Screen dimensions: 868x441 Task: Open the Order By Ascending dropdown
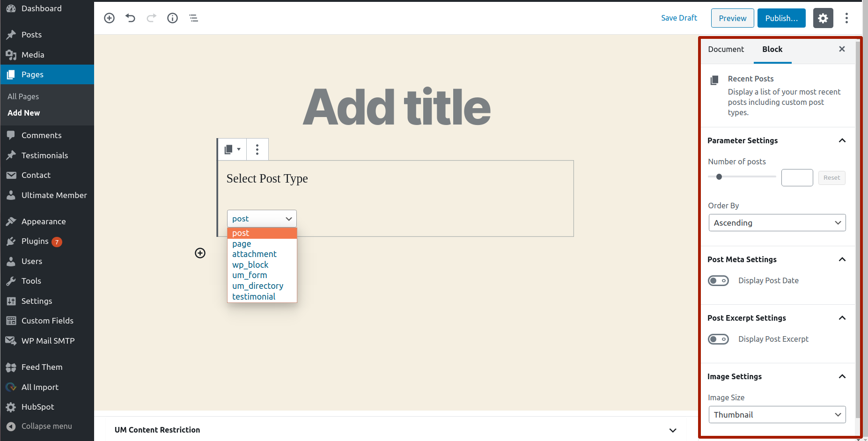point(777,223)
